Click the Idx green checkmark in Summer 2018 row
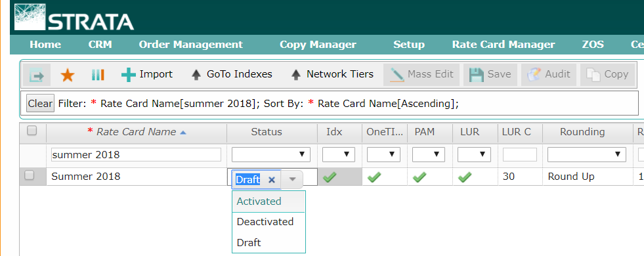Viewport: 644px width, 256px height. [330, 177]
